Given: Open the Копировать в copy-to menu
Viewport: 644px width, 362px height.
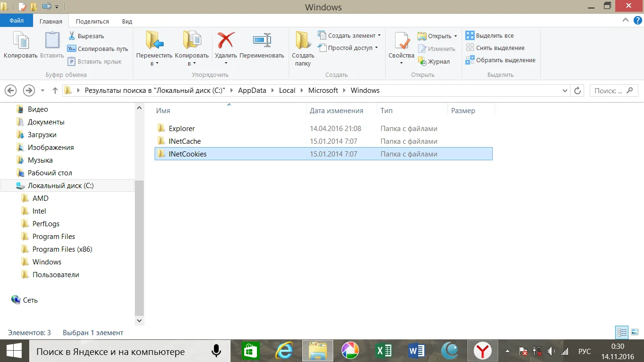Looking at the screenshot, I should pos(191,49).
